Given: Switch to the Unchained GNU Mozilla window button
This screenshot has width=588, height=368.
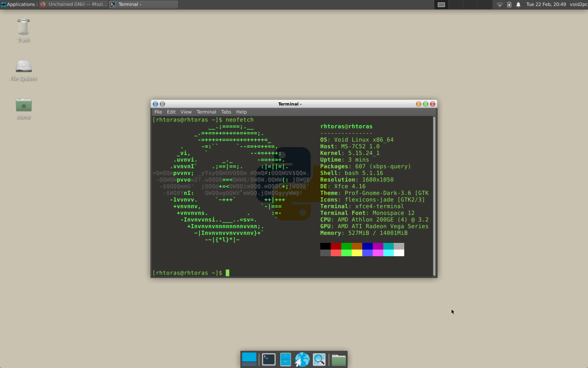Looking at the screenshot, I should 73,4.
